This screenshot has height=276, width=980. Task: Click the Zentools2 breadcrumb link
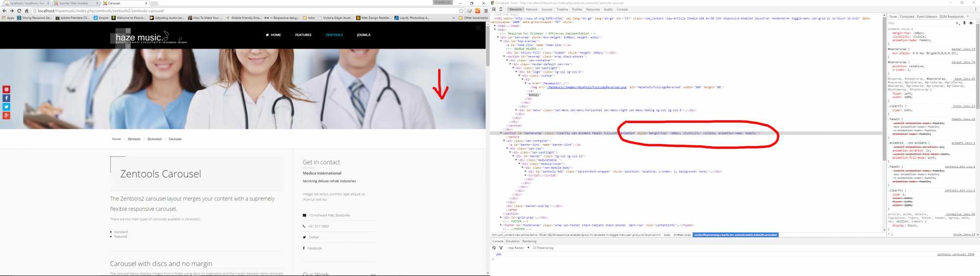tap(154, 139)
